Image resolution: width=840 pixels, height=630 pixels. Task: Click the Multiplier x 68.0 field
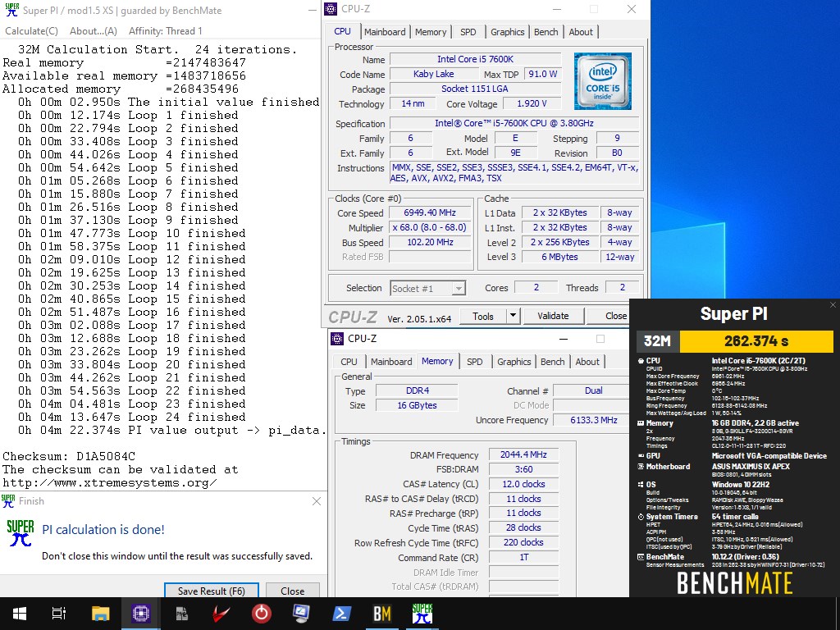tap(430, 227)
